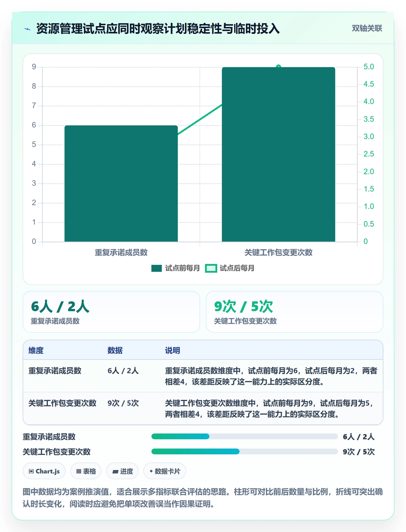The width and height of the screenshot is (406, 532).
Task: Click the 9次 / 5次 value beside progress bar
Action: point(359,452)
